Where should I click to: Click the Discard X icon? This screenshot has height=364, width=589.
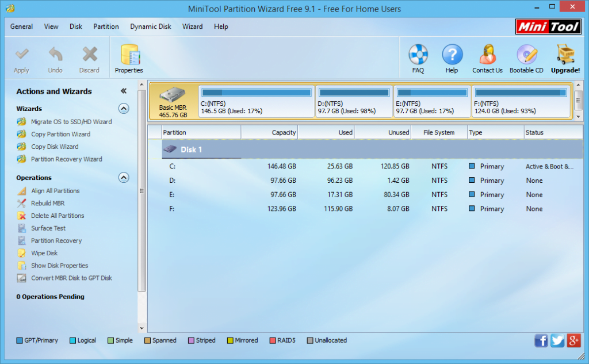click(89, 55)
